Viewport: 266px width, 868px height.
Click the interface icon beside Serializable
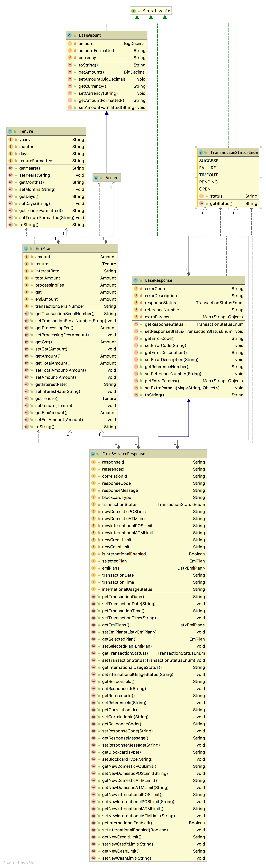(x=133, y=11)
